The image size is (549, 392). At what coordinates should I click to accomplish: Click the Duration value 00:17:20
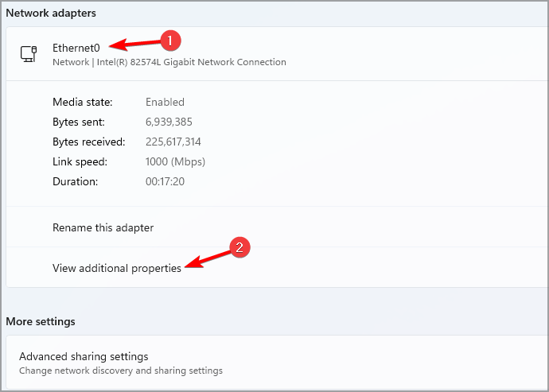(x=165, y=181)
